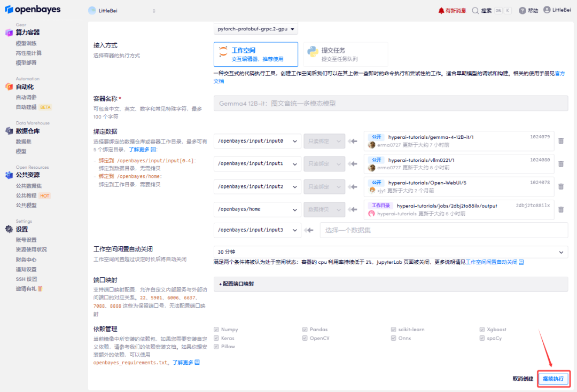Viewport: 577px width, 392px height.
Task: Toggle the Xgboost checkbox
Action: click(x=482, y=330)
